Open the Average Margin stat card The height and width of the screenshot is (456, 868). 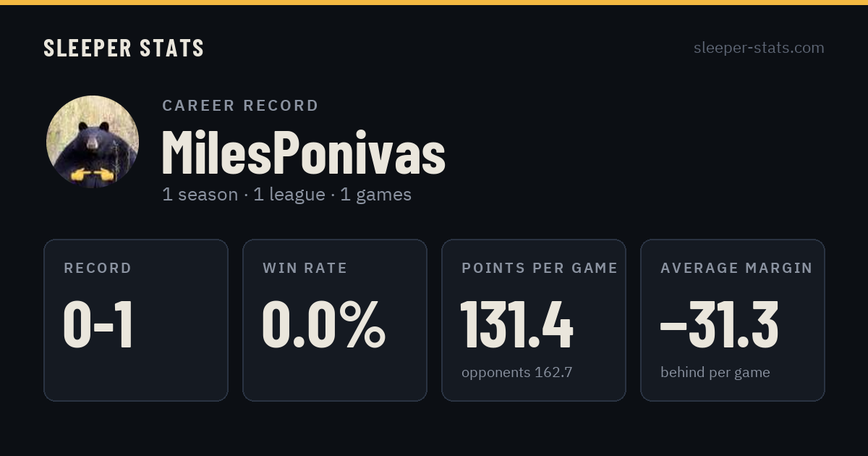coord(733,320)
